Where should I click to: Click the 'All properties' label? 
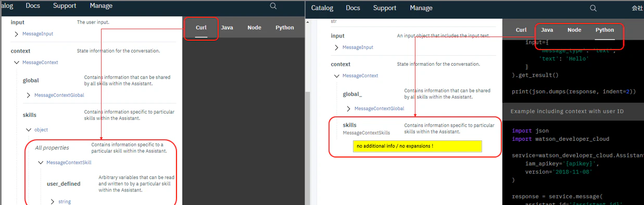[x=52, y=148]
